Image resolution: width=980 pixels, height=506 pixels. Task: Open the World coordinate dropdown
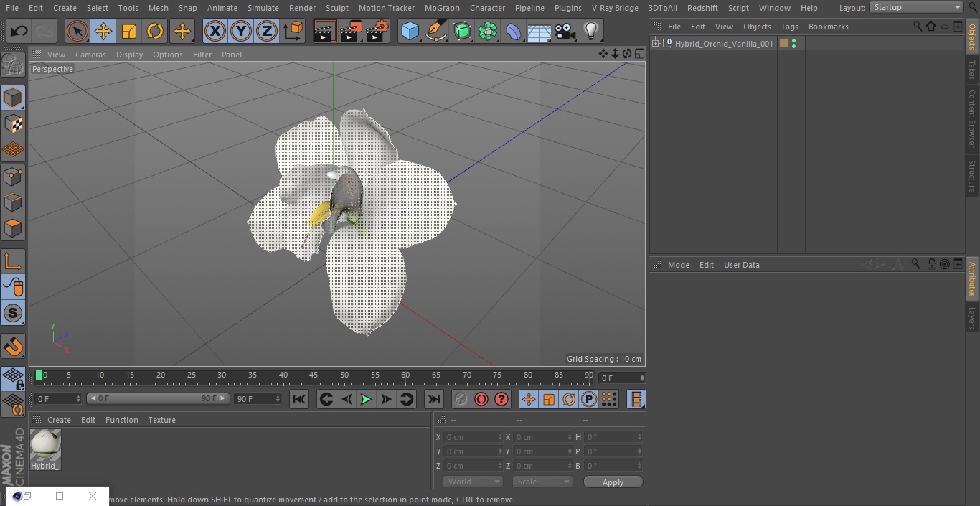click(473, 482)
